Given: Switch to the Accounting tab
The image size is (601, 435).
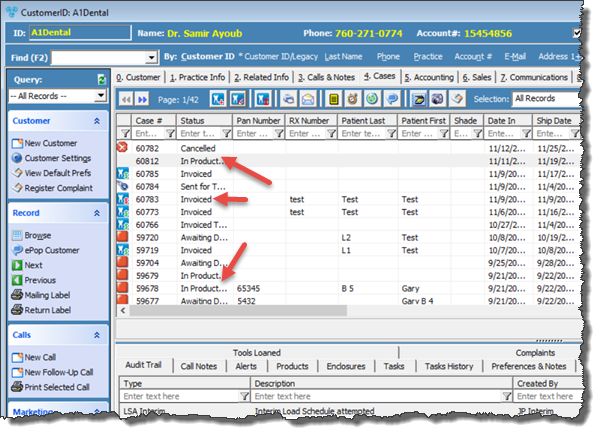Looking at the screenshot, I should (x=430, y=76).
